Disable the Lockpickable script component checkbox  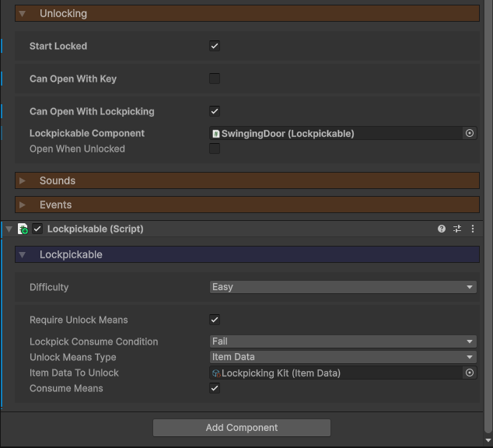[x=37, y=229]
